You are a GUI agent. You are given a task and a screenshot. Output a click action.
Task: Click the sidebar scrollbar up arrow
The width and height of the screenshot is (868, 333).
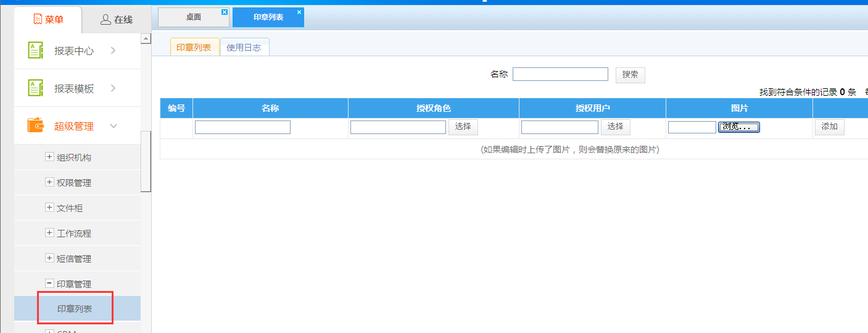[x=146, y=38]
